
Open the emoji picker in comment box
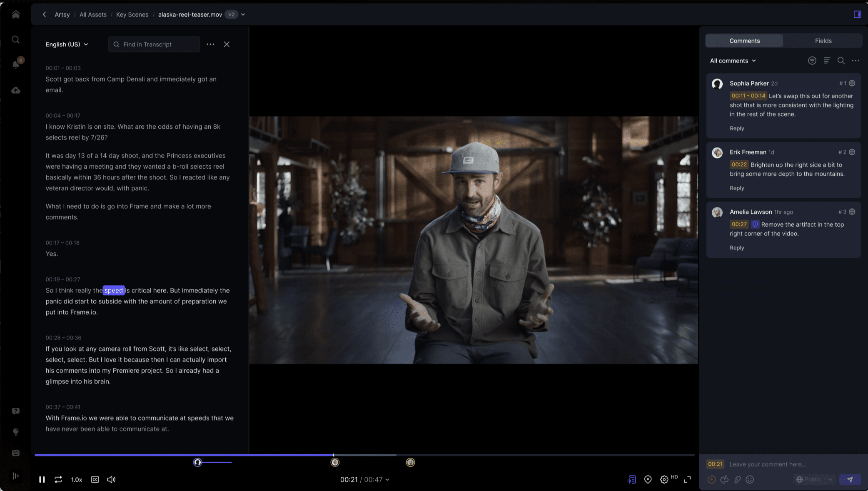point(750,479)
